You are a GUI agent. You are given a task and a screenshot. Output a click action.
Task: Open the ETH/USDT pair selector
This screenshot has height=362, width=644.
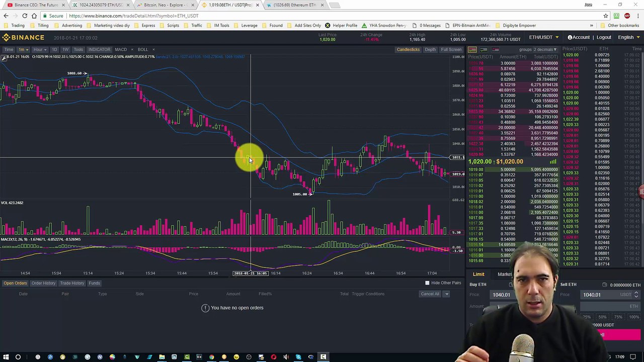coord(544,37)
